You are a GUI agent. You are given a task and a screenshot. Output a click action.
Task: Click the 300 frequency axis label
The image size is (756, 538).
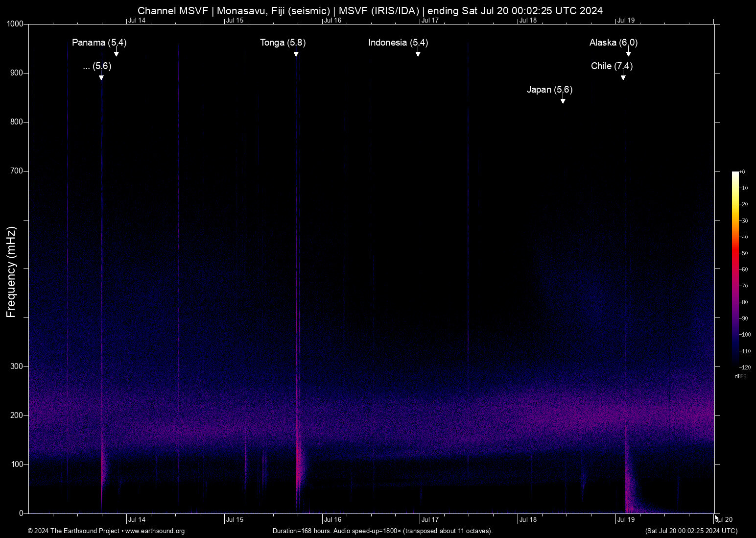[x=17, y=367]
